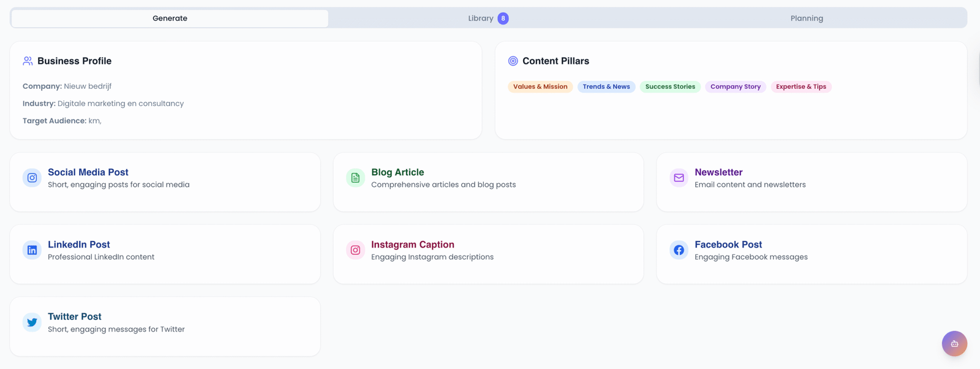Viewport: 980px width, 369px height.
Task: Click the Content Pillars target icon
Action: 513,61
